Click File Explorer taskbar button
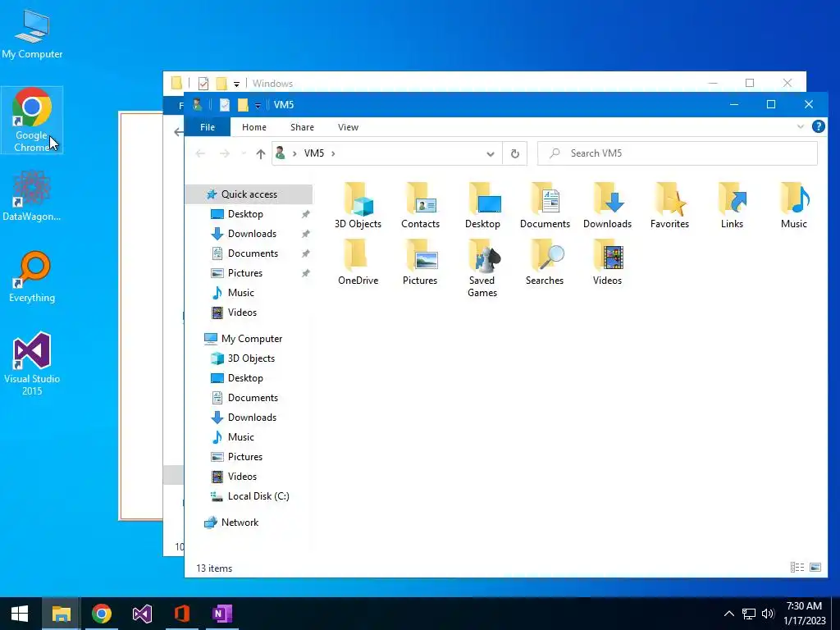 (x=61, y=614)
